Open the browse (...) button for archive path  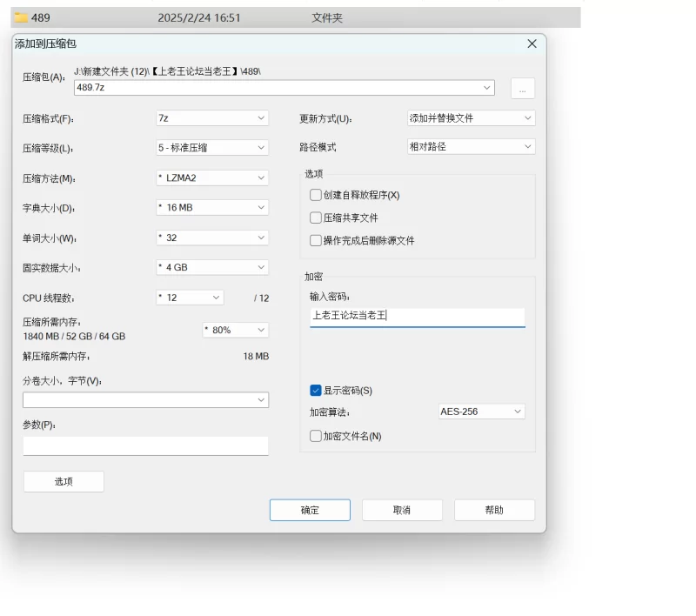(x=523, y=88)
